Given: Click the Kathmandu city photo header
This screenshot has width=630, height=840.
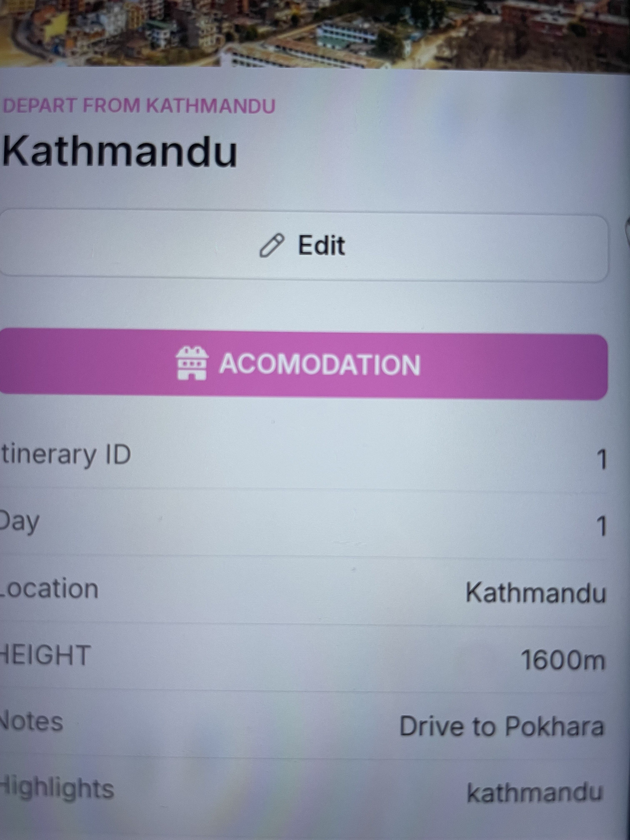Looking at the screenshot, I should coord(315,33).
